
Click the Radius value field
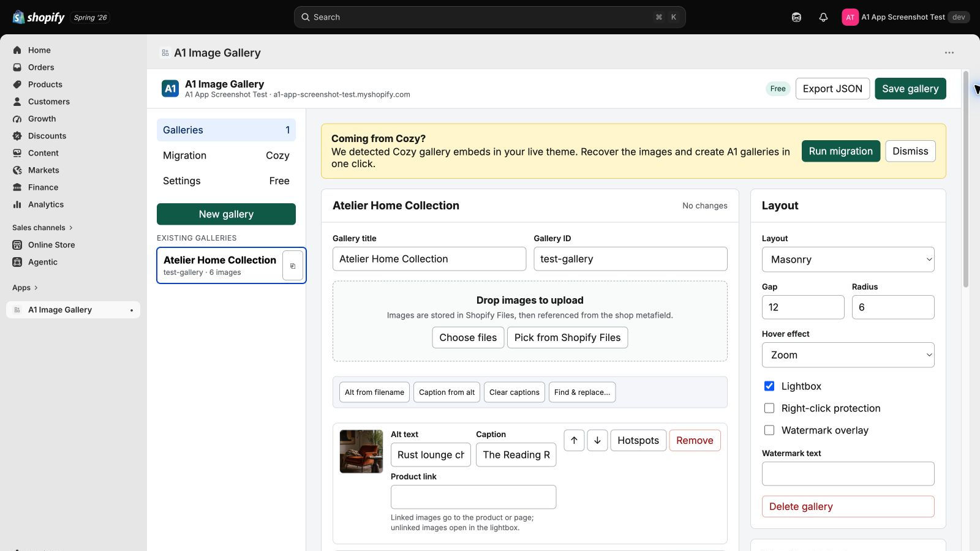point(893,307)
